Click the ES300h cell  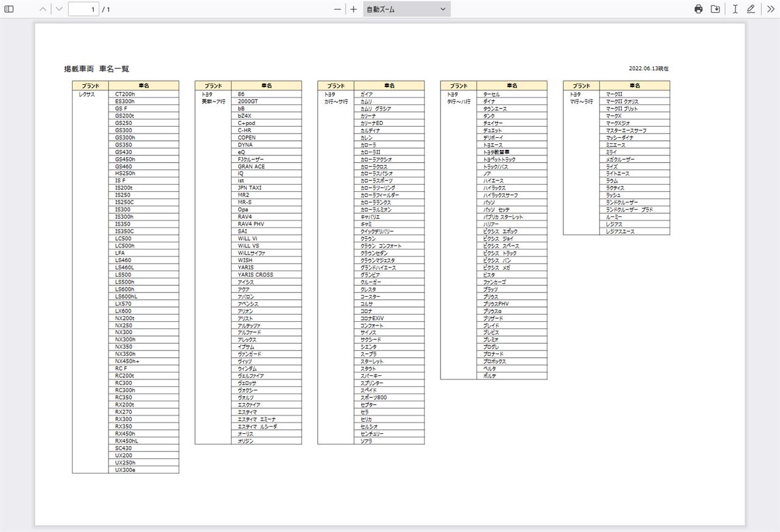144,101
